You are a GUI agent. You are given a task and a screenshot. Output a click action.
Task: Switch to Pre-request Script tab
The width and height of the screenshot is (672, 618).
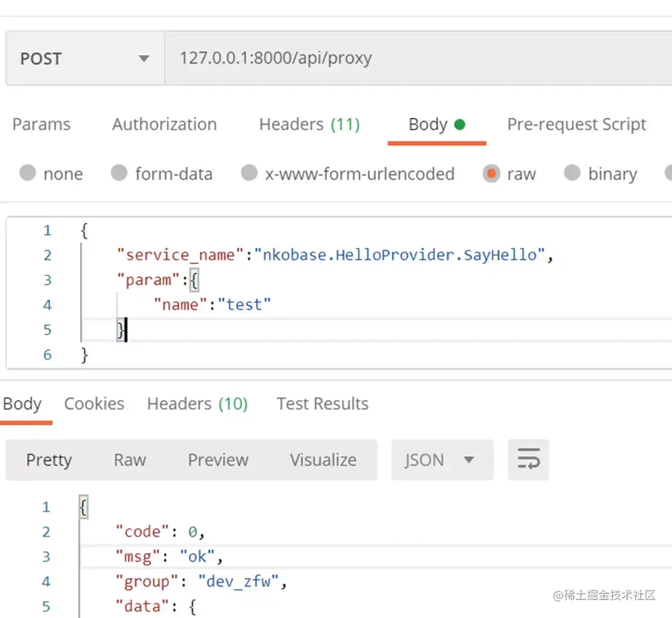pos(577,124)
